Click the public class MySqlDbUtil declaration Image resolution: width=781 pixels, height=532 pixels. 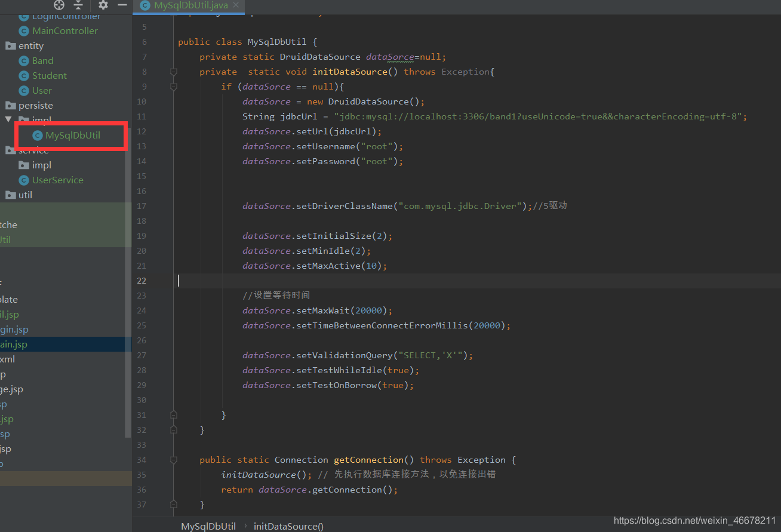coord(248,42)
